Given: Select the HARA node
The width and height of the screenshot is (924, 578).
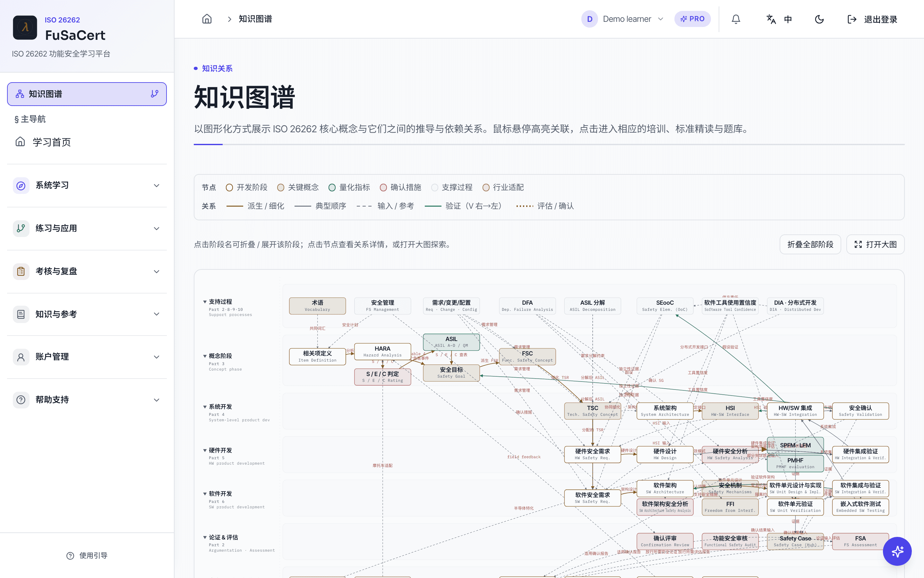Looking at the screenshot, I should pos(382,351).
